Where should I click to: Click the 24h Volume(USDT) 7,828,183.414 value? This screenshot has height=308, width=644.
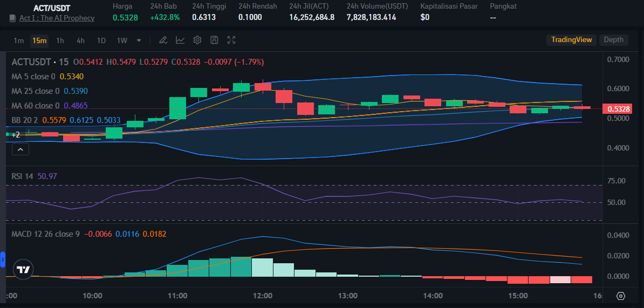[x=371, y=17]
